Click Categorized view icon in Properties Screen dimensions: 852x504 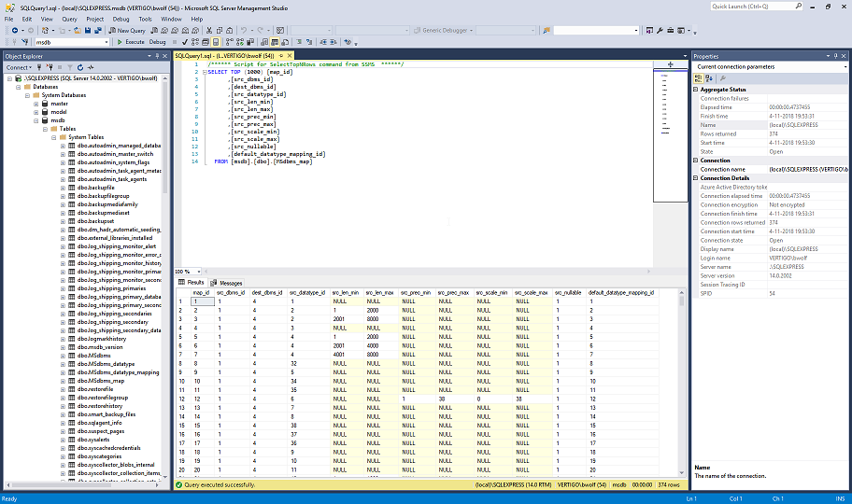(699, 78)
